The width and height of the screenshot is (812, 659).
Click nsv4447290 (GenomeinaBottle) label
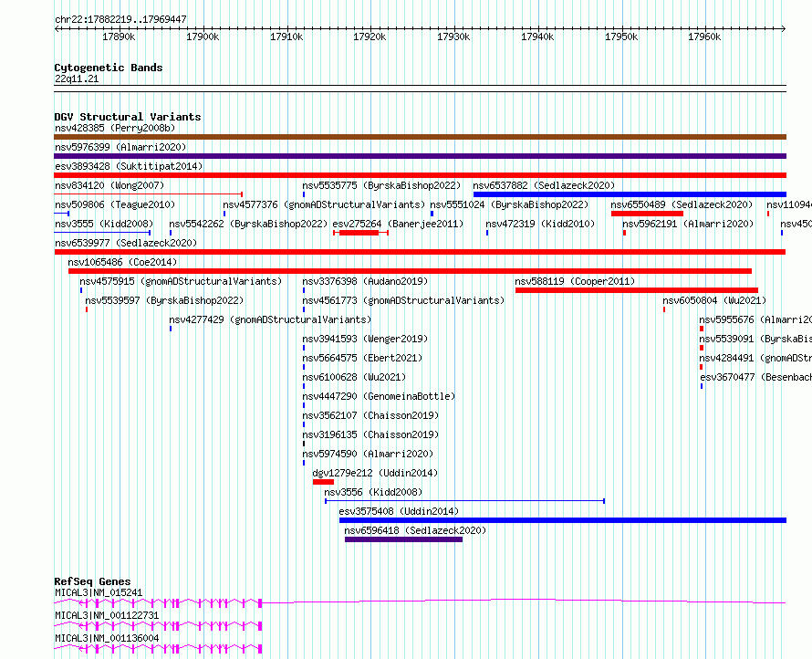click(379, 396)
